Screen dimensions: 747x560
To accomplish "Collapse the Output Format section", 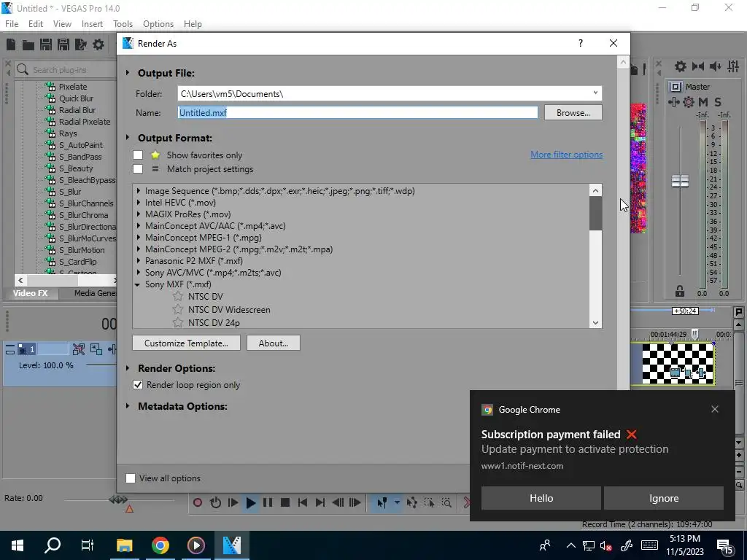I will click(x=128, y=138).
